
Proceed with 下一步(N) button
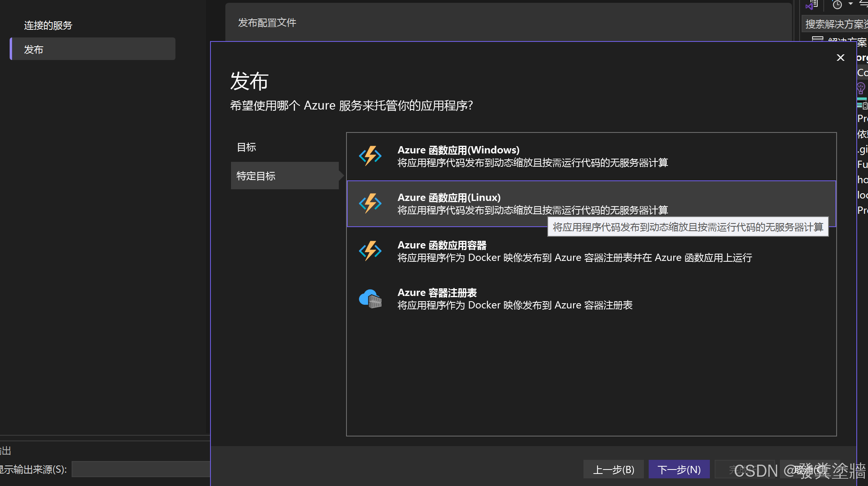[x=679, y=469]
